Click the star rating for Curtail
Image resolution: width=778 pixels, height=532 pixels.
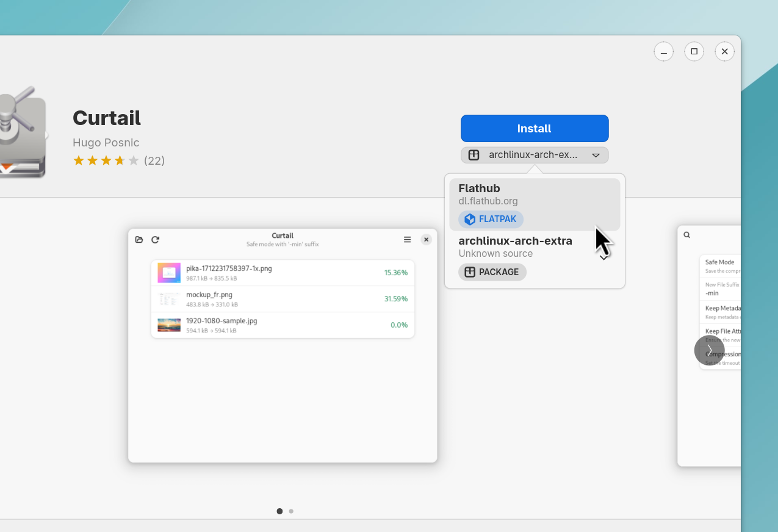[x=106, y=160]
